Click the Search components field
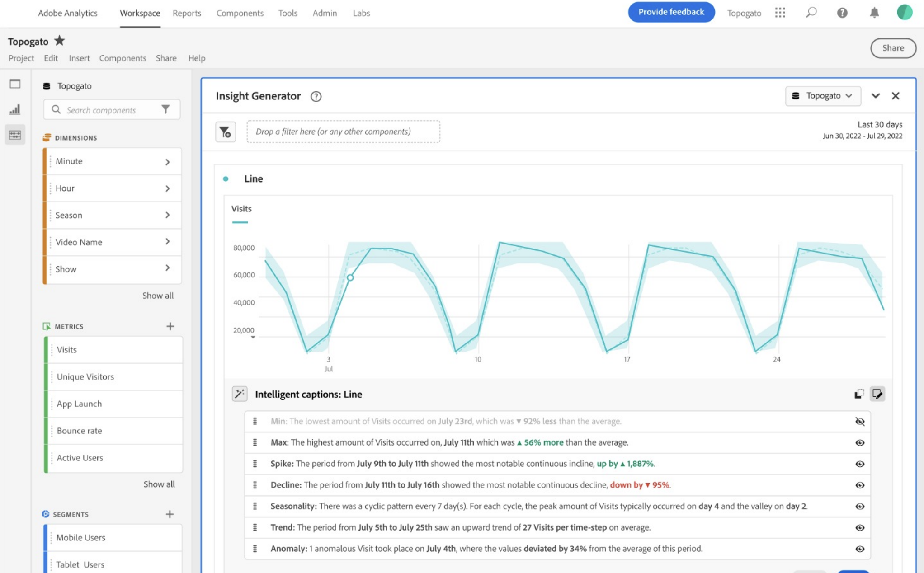 [108, 110]
